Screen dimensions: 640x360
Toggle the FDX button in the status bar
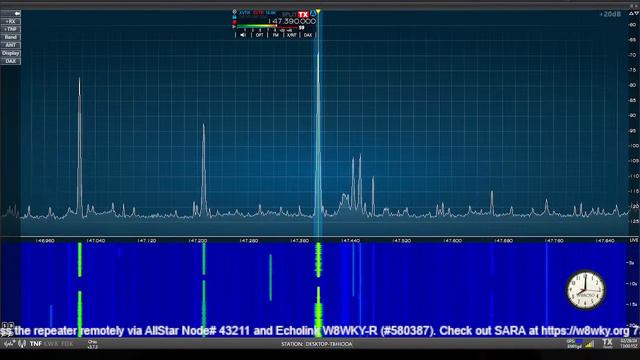[67, 344]
